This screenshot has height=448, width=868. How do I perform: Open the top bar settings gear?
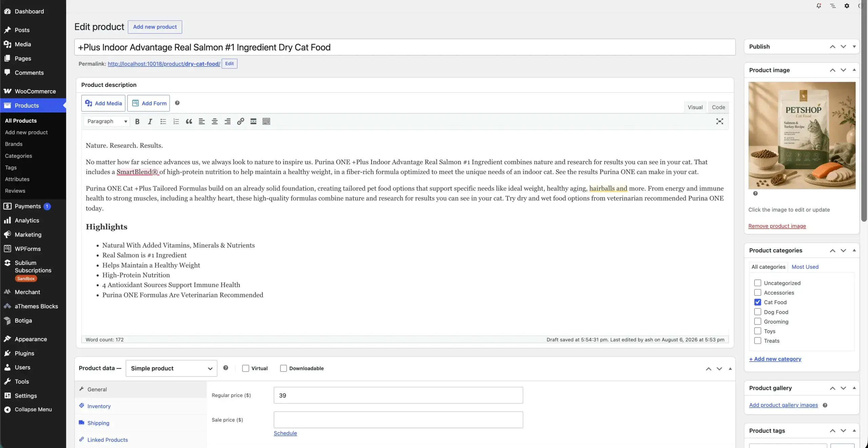[x=847, y=6]
